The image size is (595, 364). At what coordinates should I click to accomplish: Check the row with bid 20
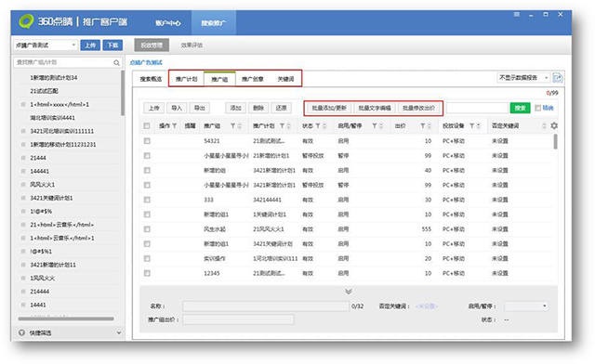[147, 258]
